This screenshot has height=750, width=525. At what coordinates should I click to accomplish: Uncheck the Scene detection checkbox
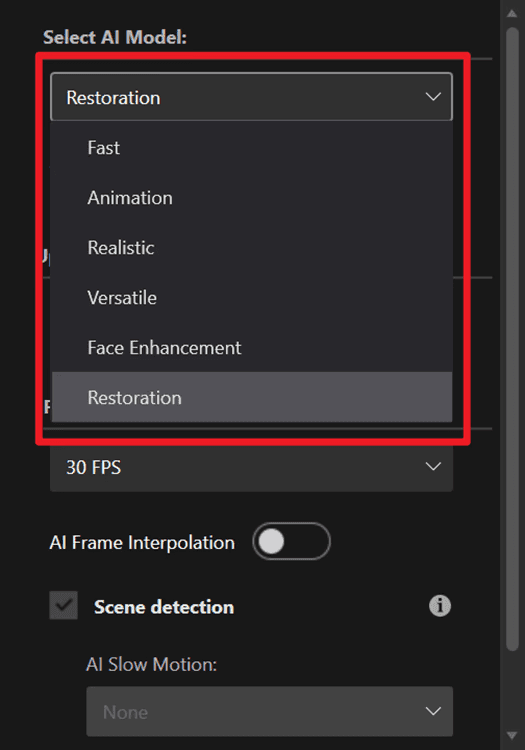pyautogui.click(x=64, y=606)
